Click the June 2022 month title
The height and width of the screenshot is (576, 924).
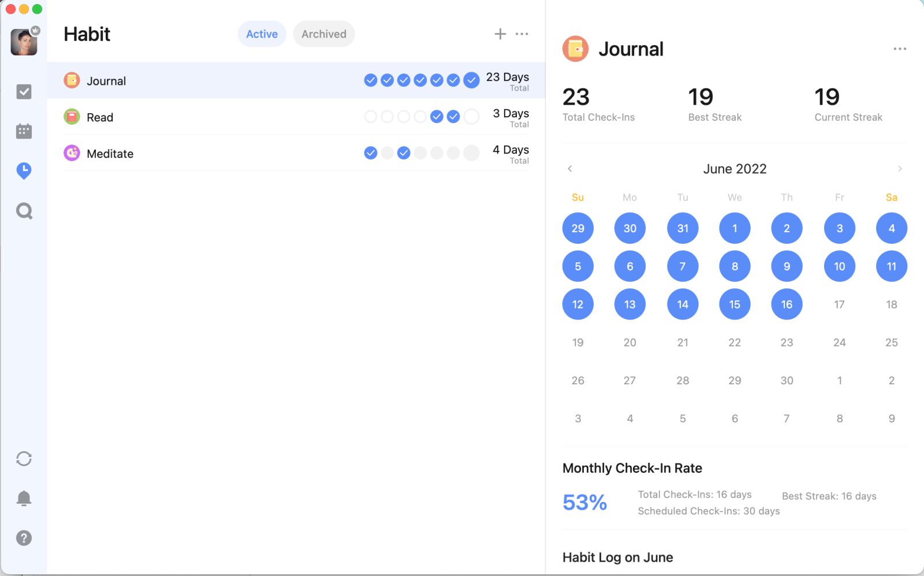coord(735,169)
